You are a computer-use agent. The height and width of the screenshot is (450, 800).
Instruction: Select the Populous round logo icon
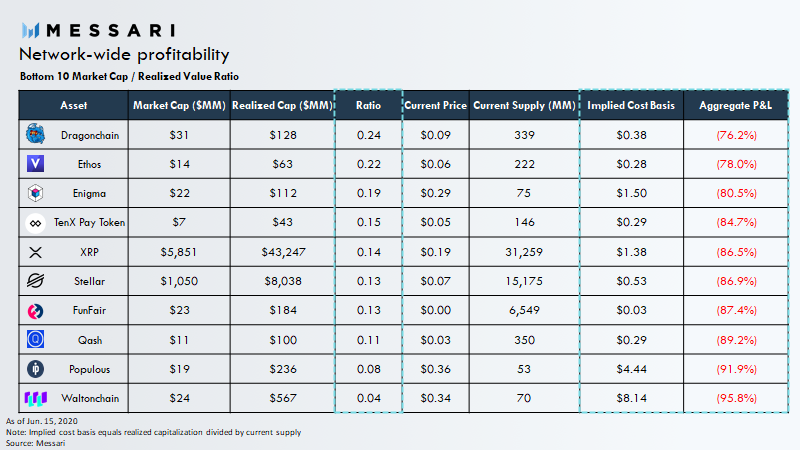(35, 369)
